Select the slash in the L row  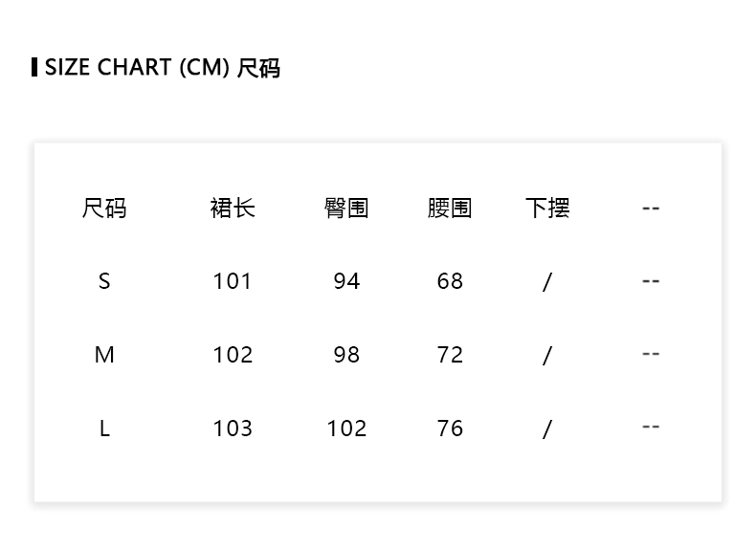[x=547, y=429]
